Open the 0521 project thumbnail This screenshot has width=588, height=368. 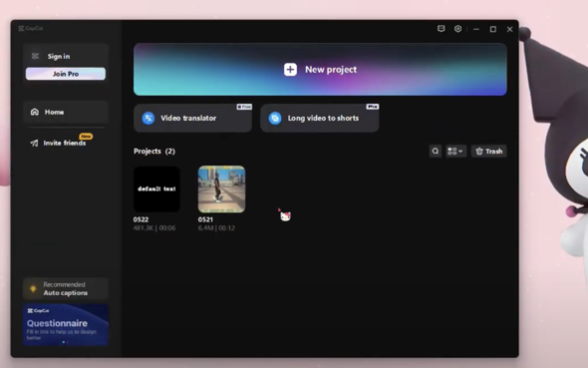click(221, 189)
